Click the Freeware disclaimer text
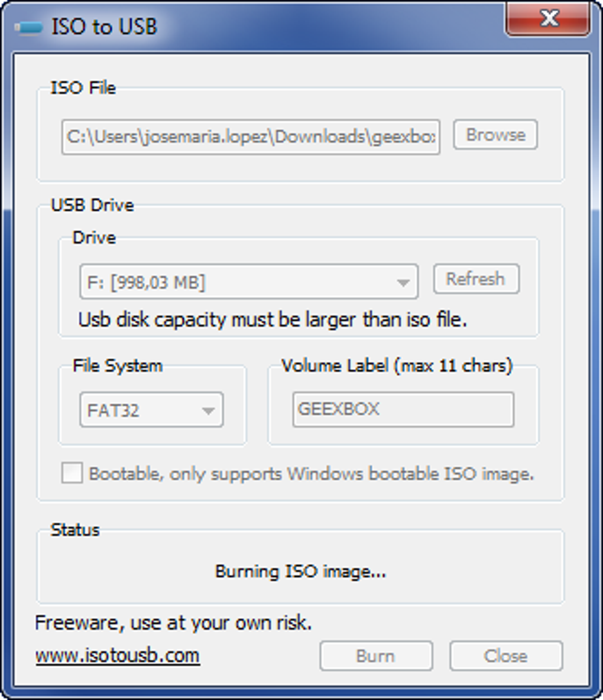 pyautogui.click(x=173, y=623)
